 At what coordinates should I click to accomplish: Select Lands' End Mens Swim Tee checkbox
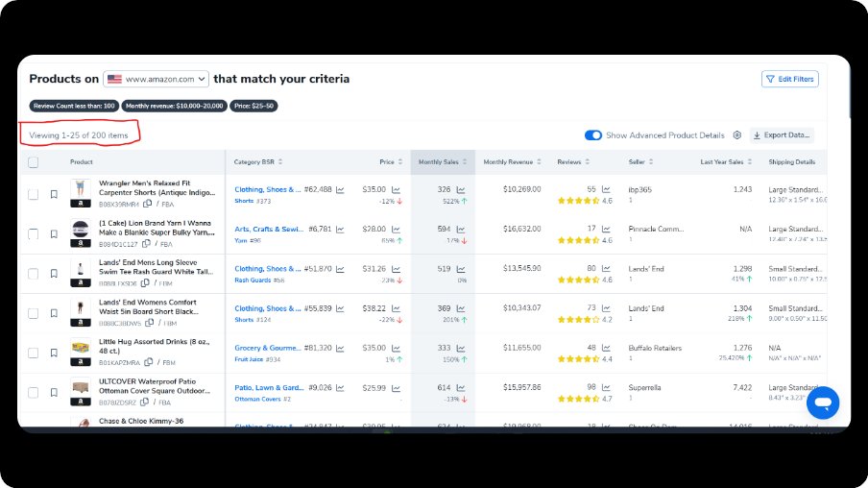point(34,274)
